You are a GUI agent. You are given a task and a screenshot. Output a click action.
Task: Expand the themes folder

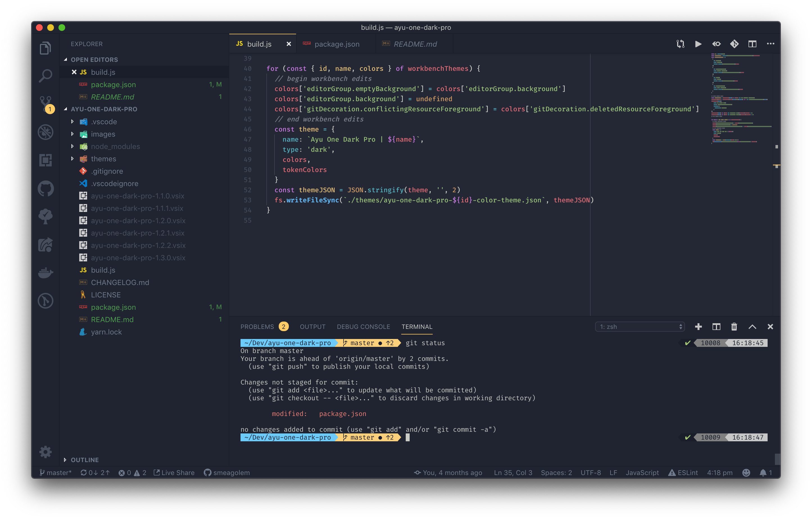tap(103, 159)
